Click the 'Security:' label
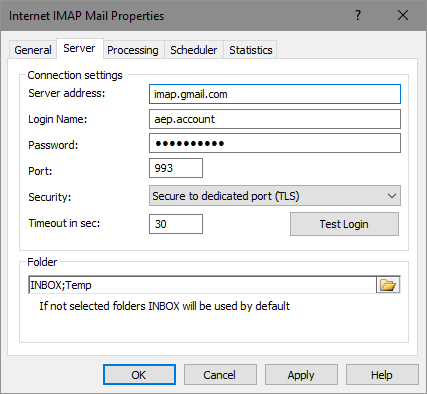 pos(50,197)
